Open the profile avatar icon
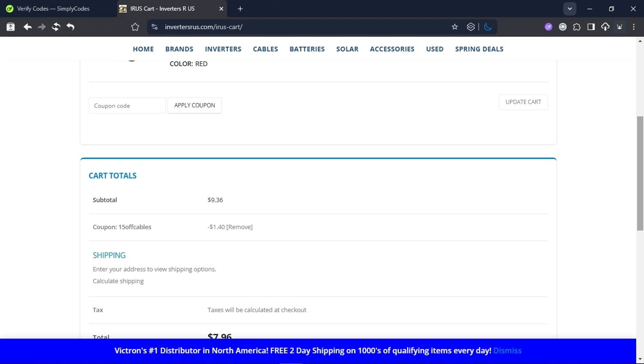This screenshot has width=644, height=364. coord(620,27)
